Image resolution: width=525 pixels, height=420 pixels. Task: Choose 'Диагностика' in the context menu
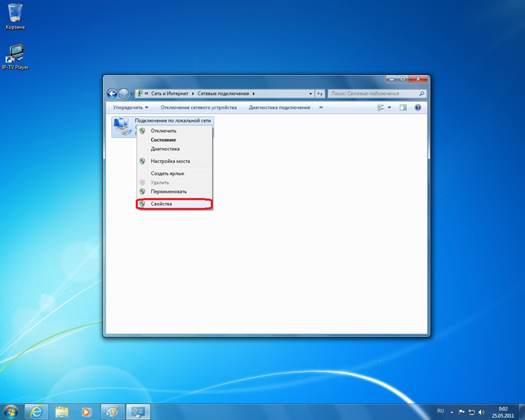(x=174, y=149)
